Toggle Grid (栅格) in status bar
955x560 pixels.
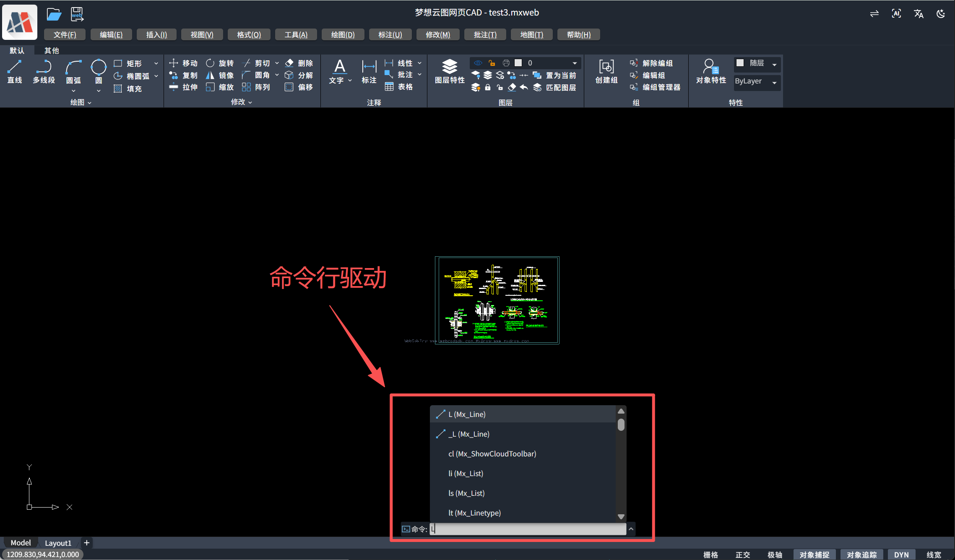pos(710,555)
